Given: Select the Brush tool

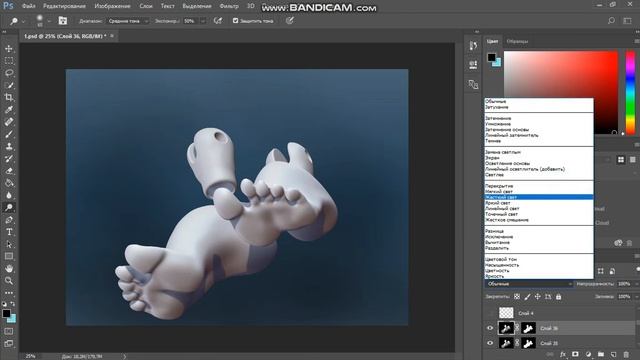Looking at the screenshot, I should 9,134.
